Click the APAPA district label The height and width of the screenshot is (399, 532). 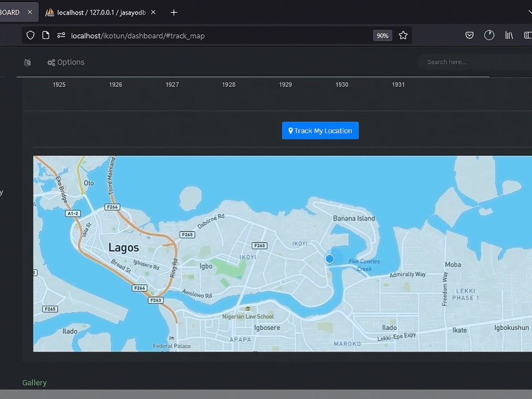(x=240, y=339)
